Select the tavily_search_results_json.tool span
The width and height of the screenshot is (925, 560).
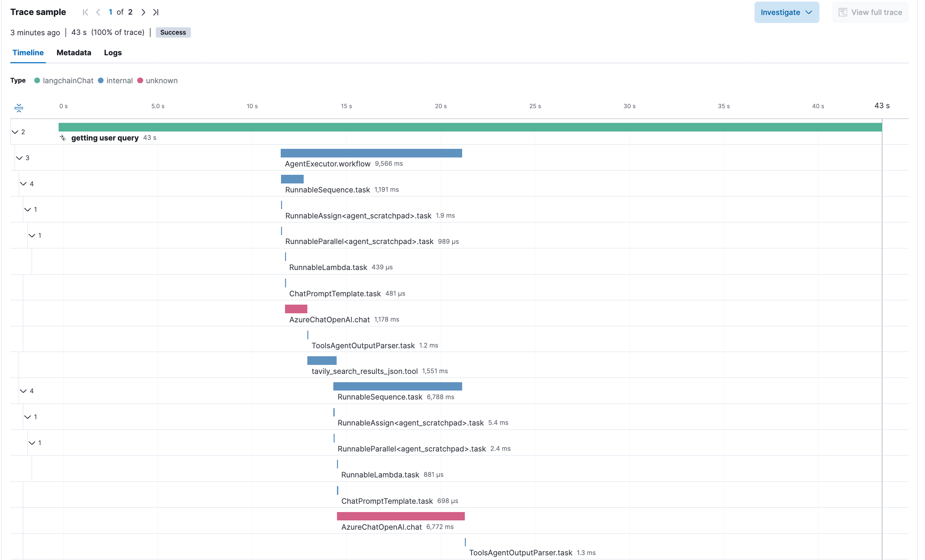tap(364, 371)
